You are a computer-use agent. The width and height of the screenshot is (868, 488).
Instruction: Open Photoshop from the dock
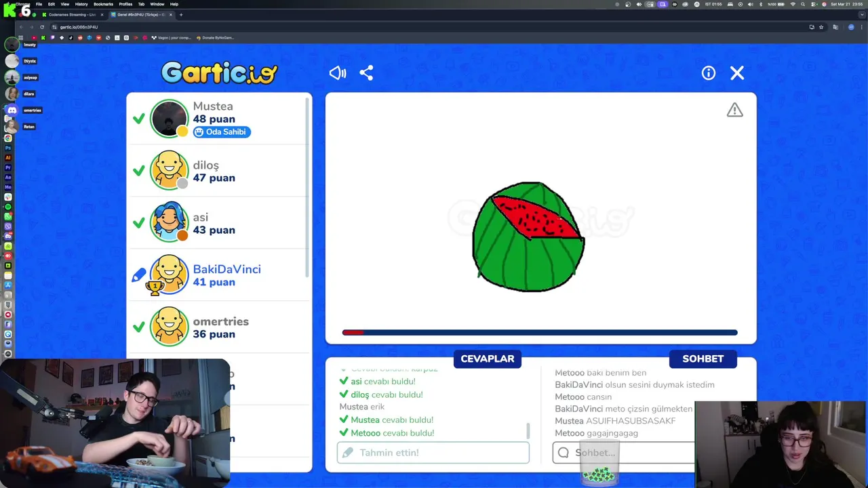[x=8, y=148]
